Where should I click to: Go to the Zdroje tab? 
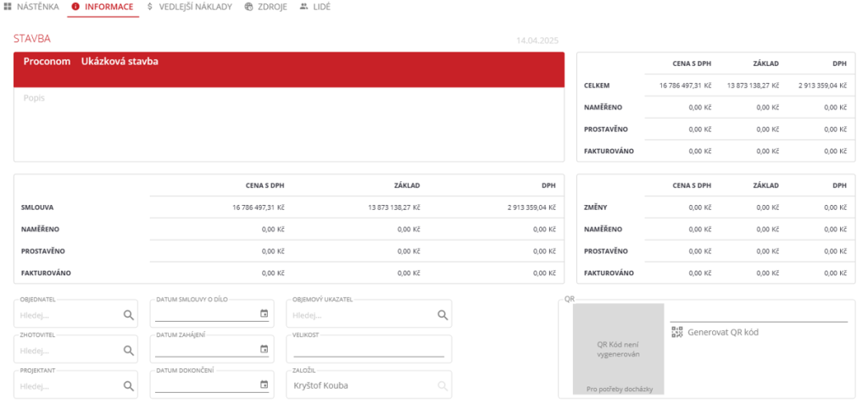pos(265,7)
